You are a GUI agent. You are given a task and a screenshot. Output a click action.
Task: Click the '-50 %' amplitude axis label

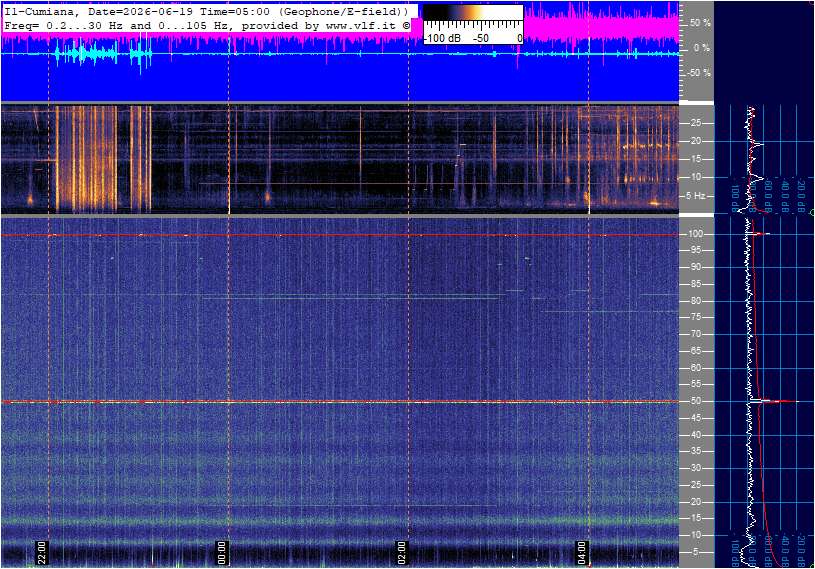tap(698, 73)
